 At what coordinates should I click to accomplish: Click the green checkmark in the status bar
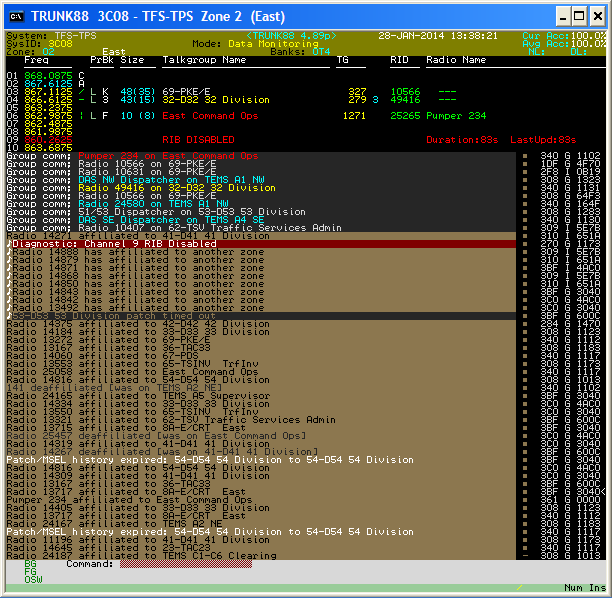[519, 587]
